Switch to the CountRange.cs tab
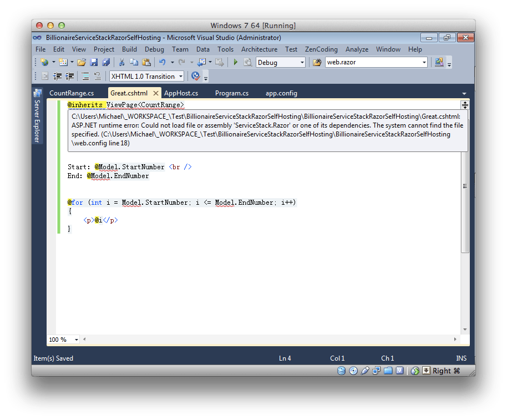The width and height of the screenshot is (507, 420). (72, 93)
